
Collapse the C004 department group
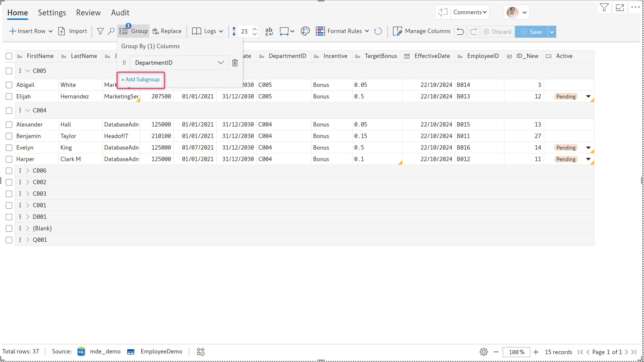tap(28, 110)
